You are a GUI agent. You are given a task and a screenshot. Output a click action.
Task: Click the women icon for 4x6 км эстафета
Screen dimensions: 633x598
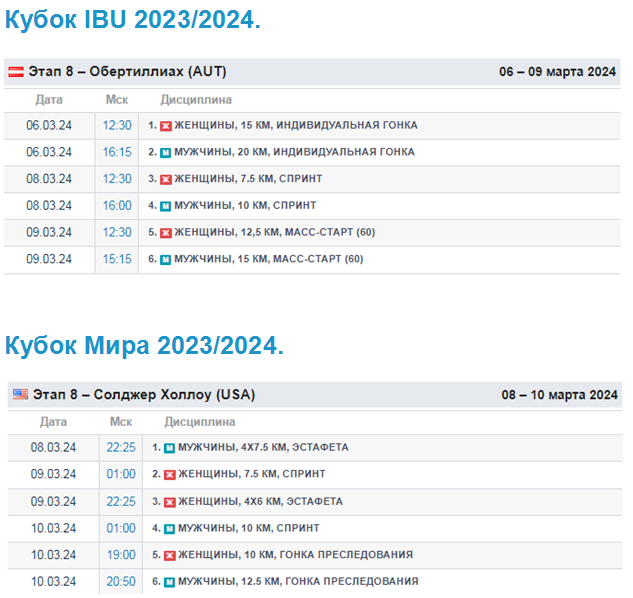pyautogui.click(x=170, y=502)
